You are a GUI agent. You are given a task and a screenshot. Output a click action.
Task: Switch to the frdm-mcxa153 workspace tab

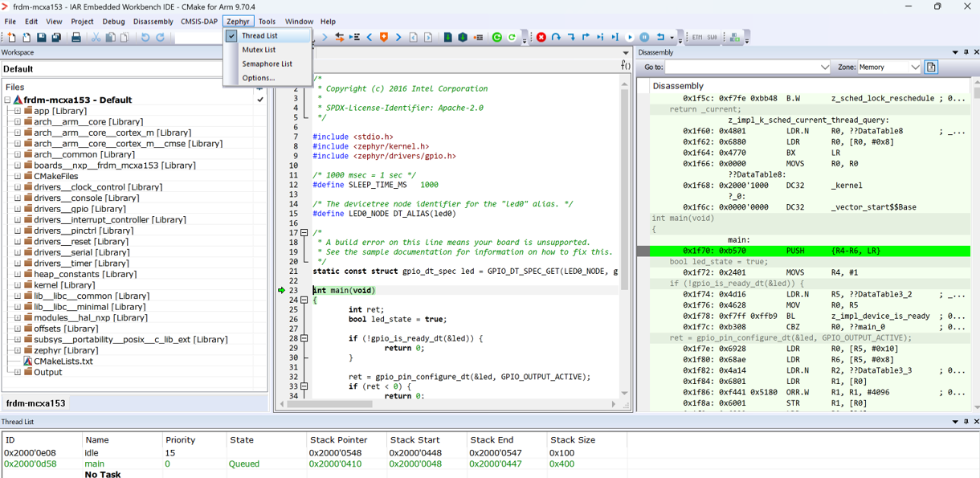click(x=35, y=402)
